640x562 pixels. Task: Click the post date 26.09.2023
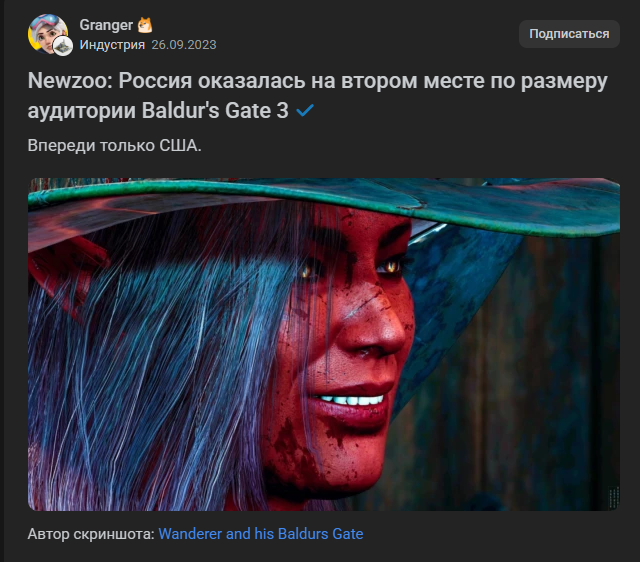tap(184, 44)
